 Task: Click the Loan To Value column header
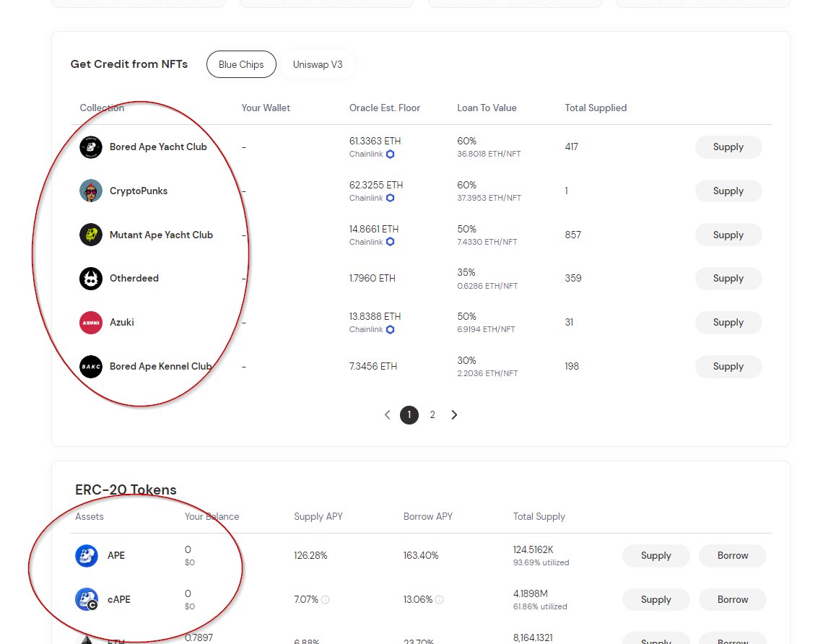tap(487, 108)
